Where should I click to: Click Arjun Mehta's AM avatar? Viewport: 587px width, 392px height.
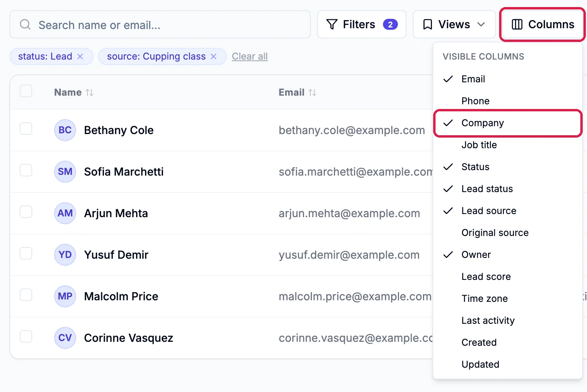coord(65,213)
